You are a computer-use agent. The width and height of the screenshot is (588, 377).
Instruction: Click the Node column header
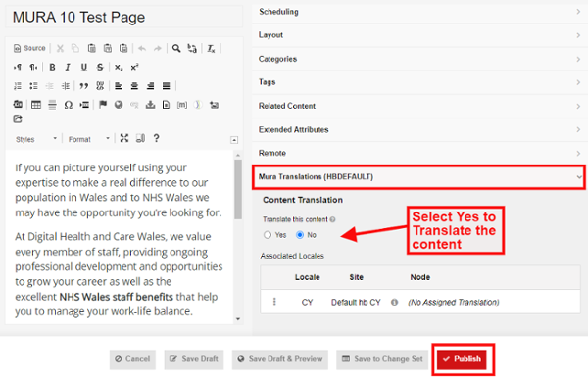point(420,277)
